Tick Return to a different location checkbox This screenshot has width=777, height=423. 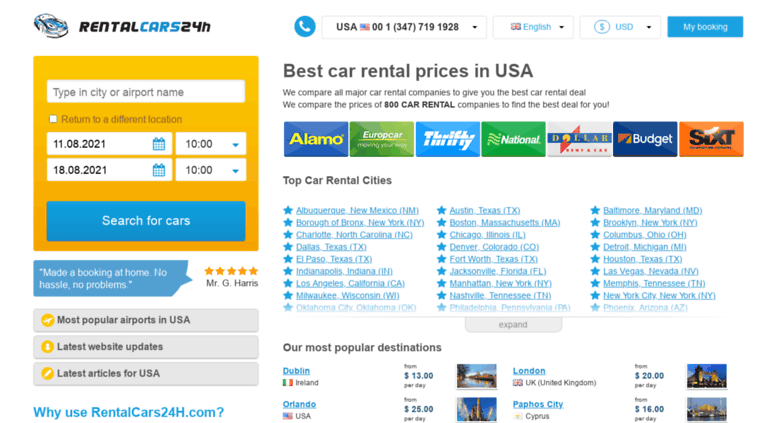pos(53,119)
